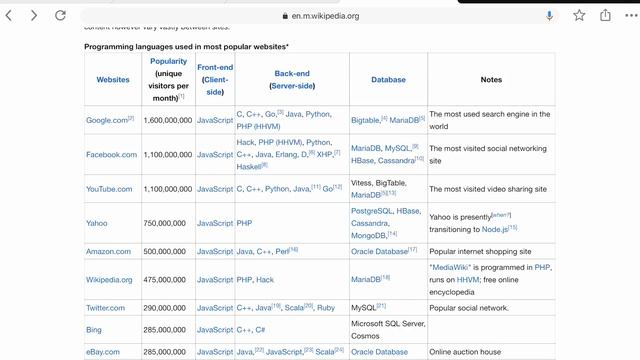Click Node.js link in Yahoo notes
The image size is (640, 360).
[x=495, y=229]
